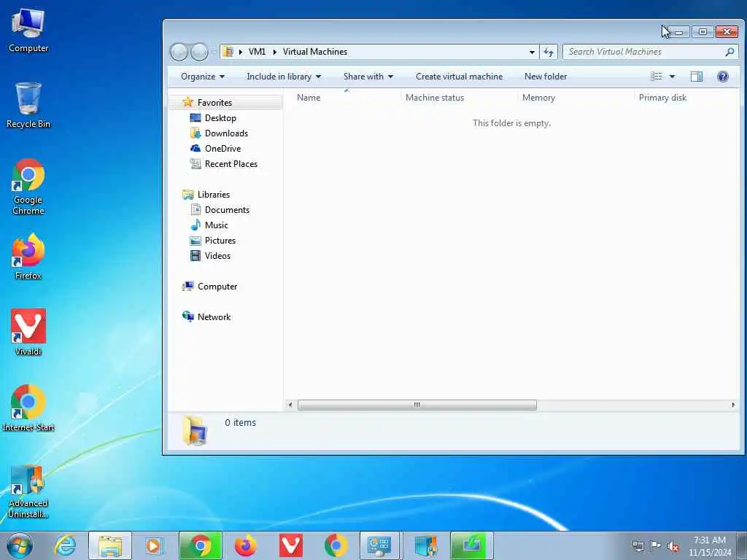Image resolution: width=747 pixels, height=560 pixels.
Task: Click the Explorer back navigation button
Action: coord(179,52)
